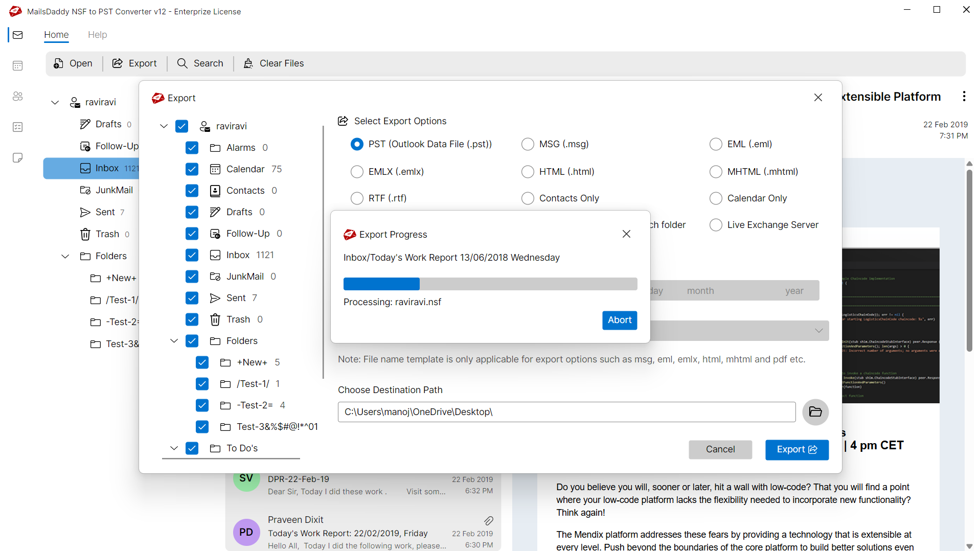Click the Drafts pencil icon in the export tree
Viewport: 980px width, 551px height.
pos(215,212)
